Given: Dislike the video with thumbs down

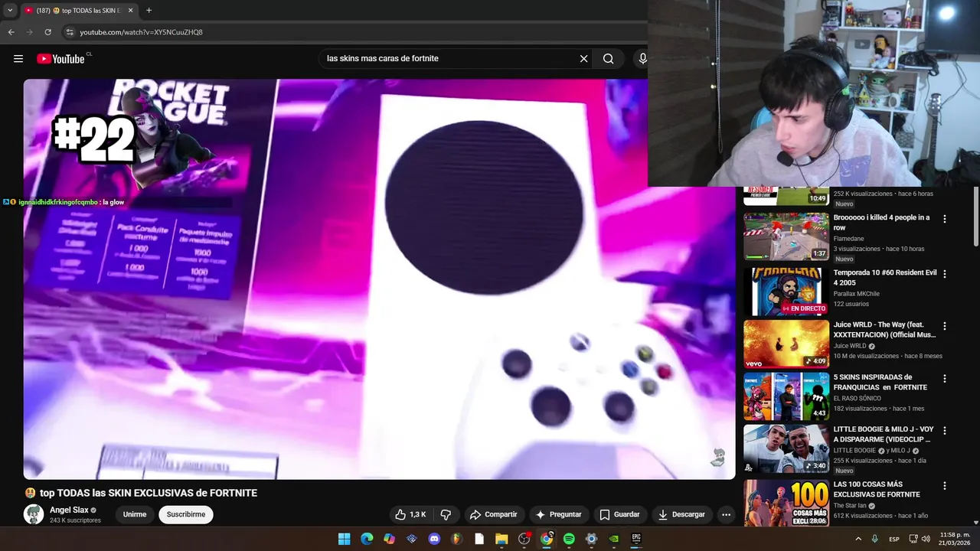Looking at the screenshot, I should coord(446,515).
